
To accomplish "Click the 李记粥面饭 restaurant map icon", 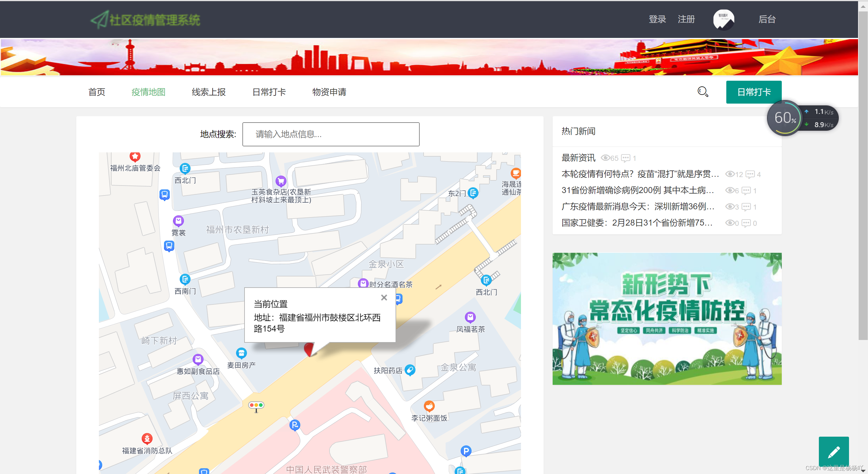I will pos(429,406).
